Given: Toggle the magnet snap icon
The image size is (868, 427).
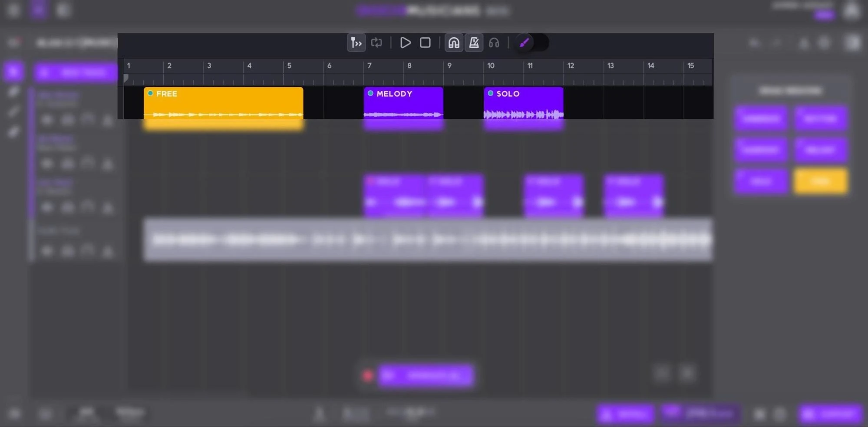Looking at the screenshot, I should 454,43.
